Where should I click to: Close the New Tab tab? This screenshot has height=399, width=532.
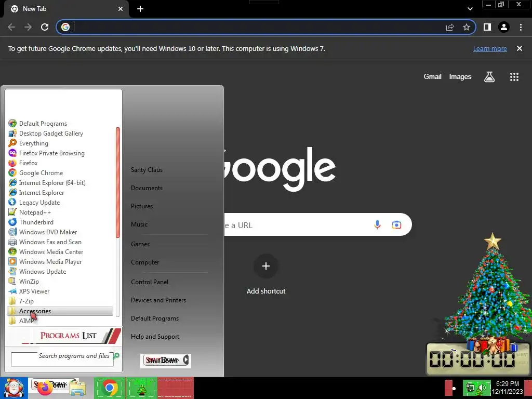(x=121, y=9)
